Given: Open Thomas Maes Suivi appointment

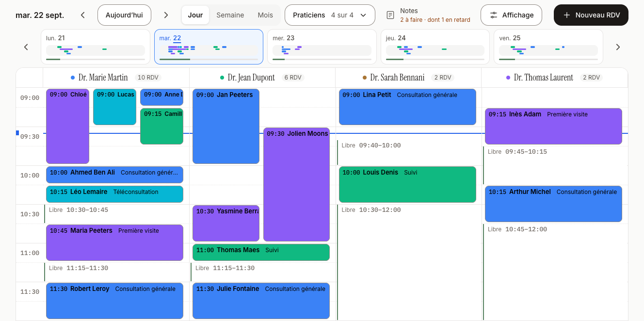Looking at the screenshot, I should tap(261, 252).
